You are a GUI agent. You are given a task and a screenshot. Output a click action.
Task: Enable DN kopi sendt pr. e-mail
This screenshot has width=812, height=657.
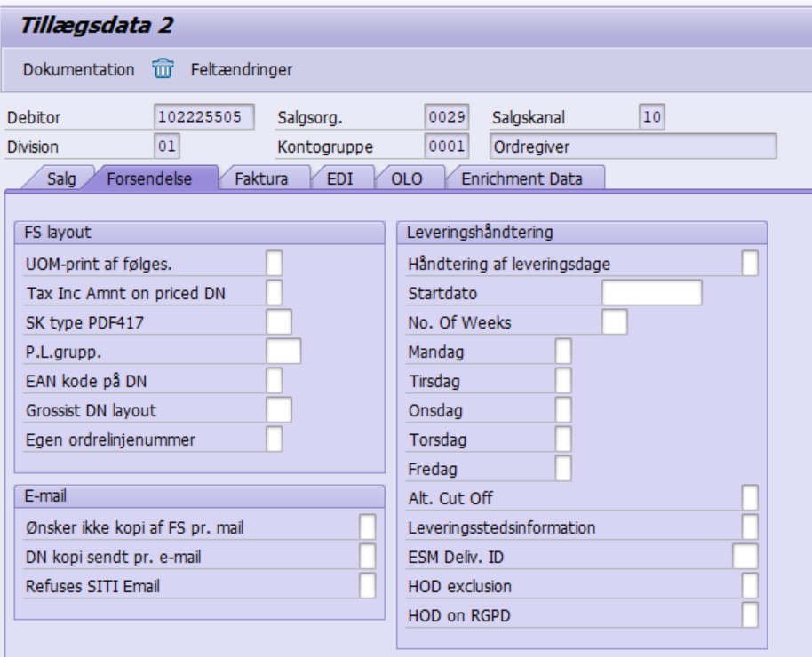coord(367,557)
